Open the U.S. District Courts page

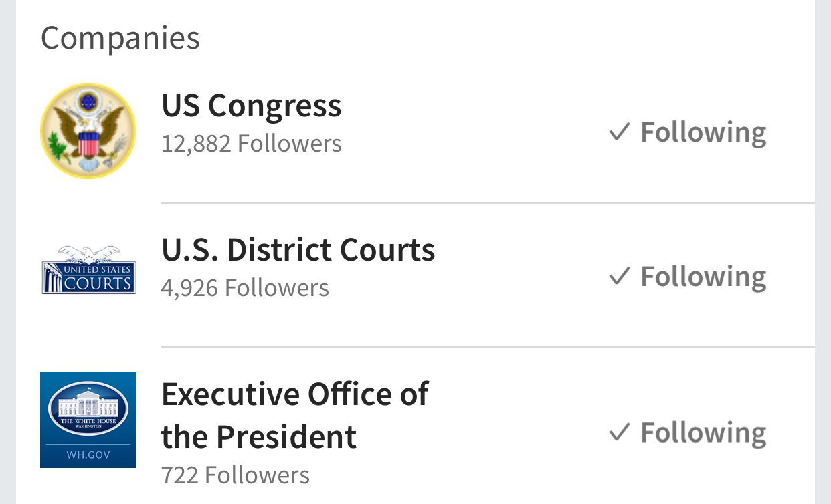(x=298, y=250)
